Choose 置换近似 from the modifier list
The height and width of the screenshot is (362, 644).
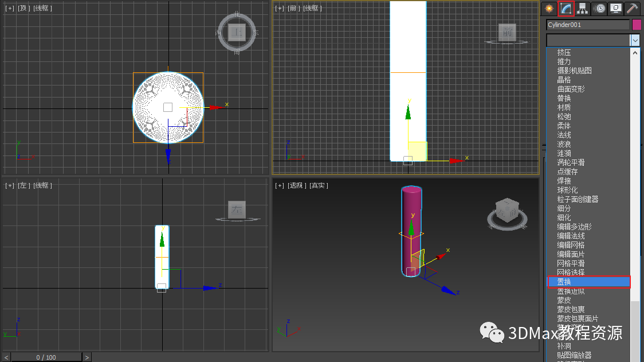click(571, 291)
